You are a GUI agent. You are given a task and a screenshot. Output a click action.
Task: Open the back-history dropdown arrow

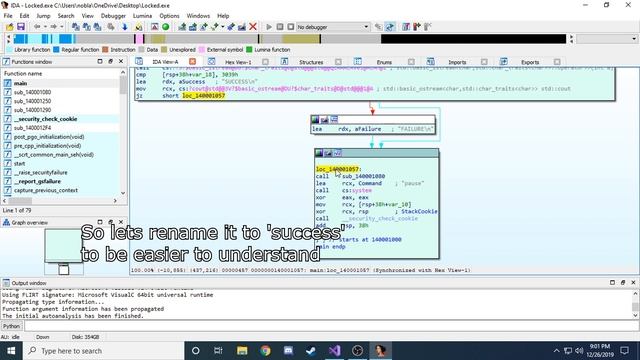click(x=44, y=27)
